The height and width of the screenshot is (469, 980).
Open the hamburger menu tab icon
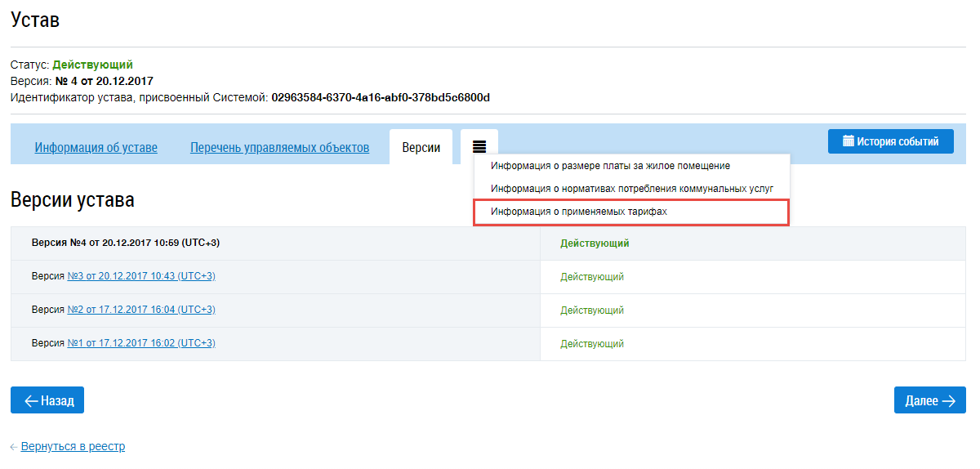click(x=479, y=147)
